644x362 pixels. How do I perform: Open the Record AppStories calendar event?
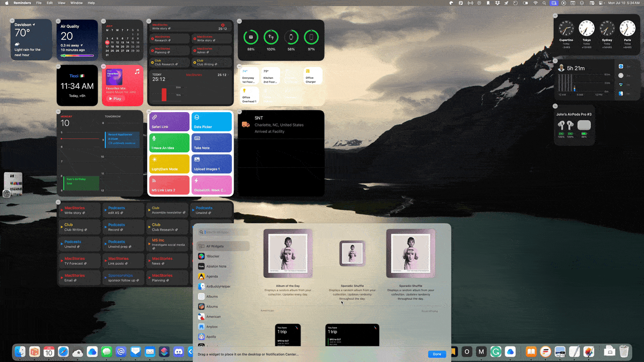coord(123,139)
